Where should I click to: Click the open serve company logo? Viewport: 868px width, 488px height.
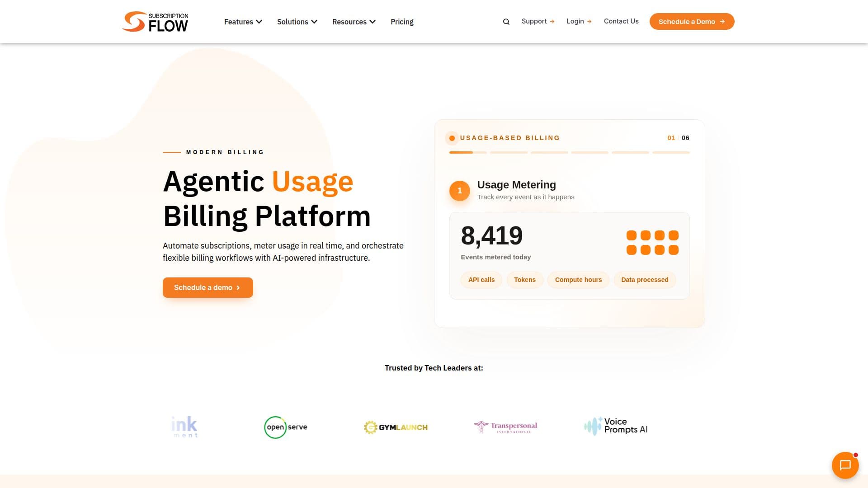pos(286,427)
